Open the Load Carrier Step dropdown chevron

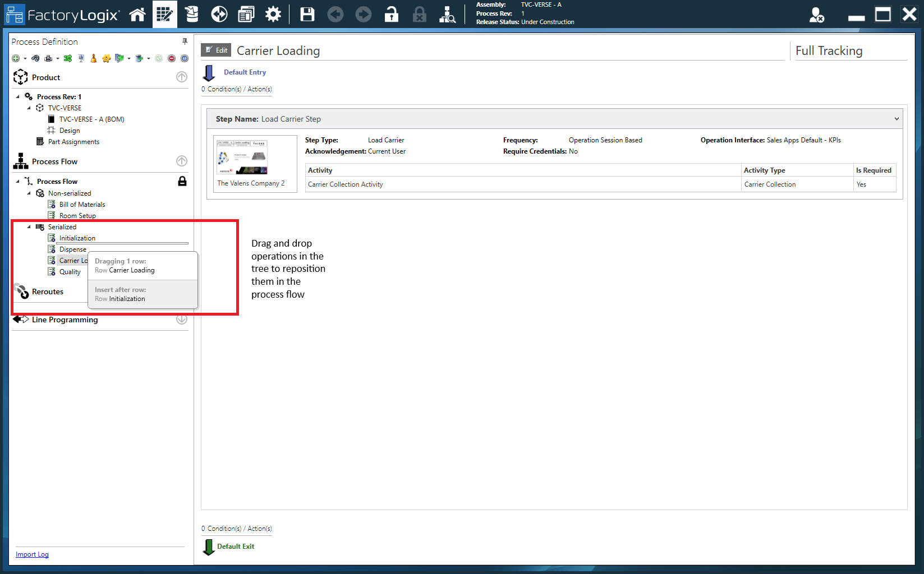(897, 118)
